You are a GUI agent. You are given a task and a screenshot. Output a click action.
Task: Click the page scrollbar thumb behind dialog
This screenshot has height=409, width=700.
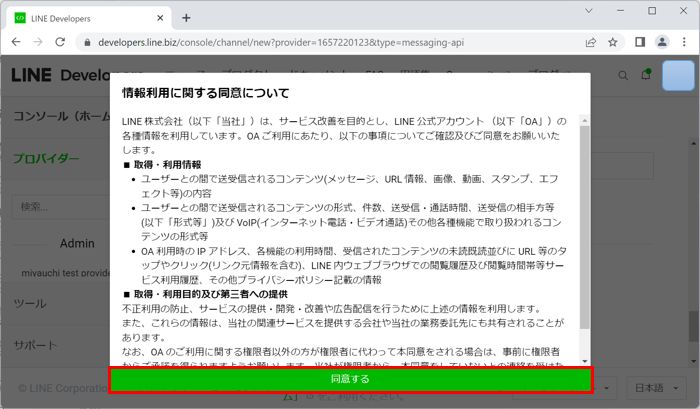tap(693, 326)
